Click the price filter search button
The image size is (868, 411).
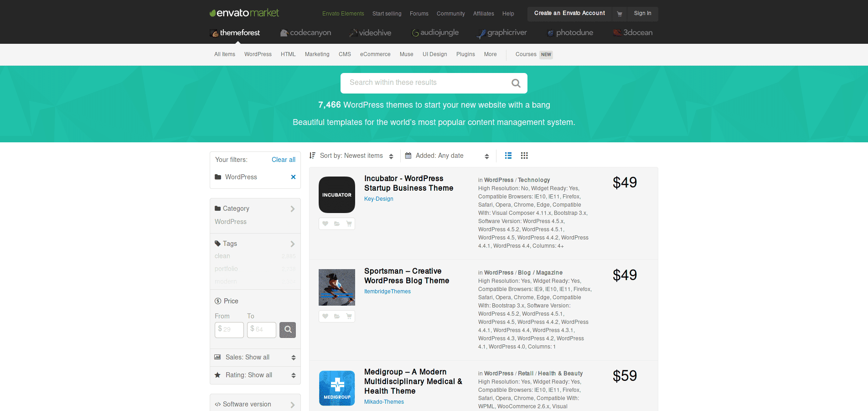288,330
